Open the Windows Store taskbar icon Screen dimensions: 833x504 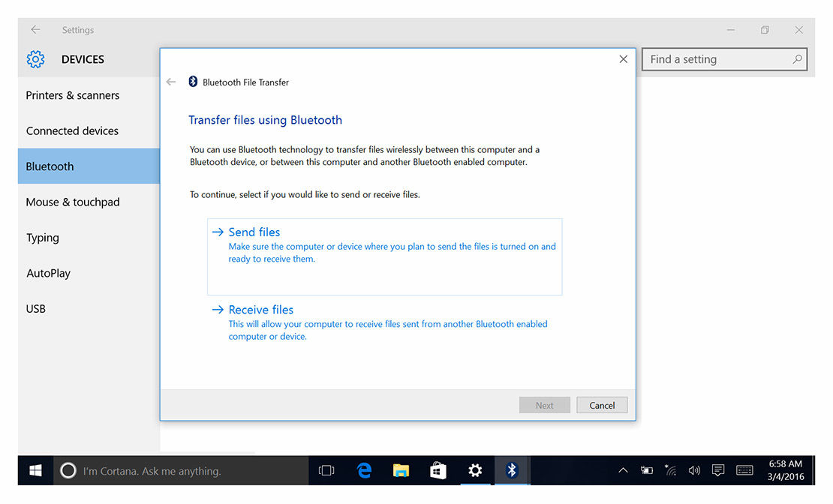coord(438,470)
